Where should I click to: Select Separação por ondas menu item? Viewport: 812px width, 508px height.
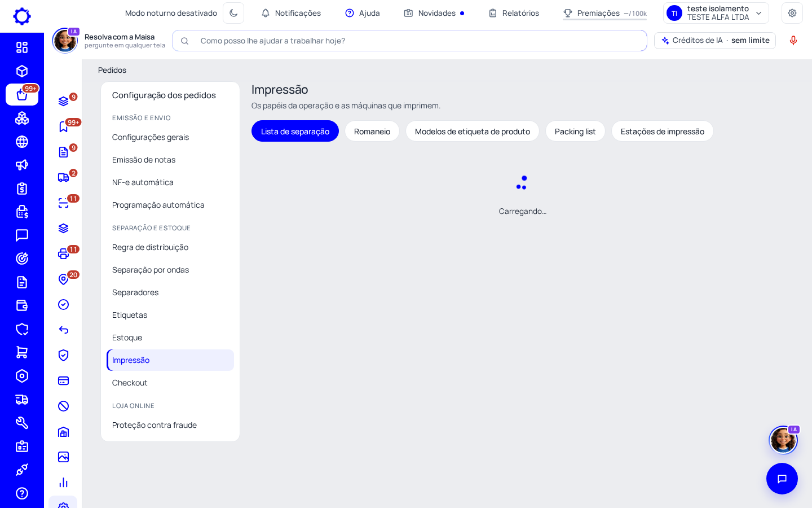[x=170, y=270]
